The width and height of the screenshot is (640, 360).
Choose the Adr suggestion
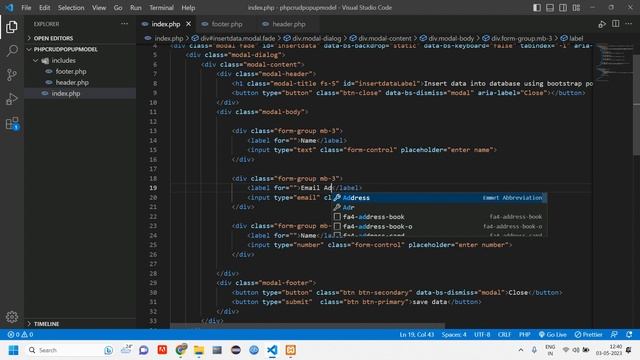pos(439,207)
